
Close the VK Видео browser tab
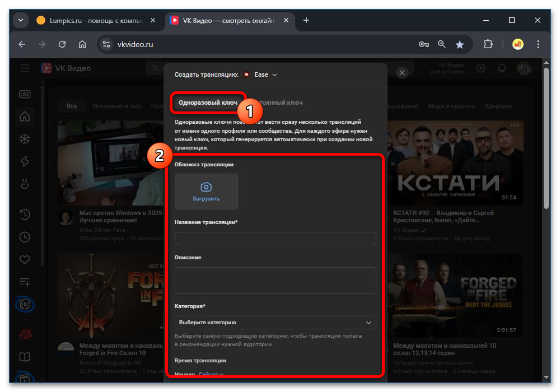coord(286,20)
